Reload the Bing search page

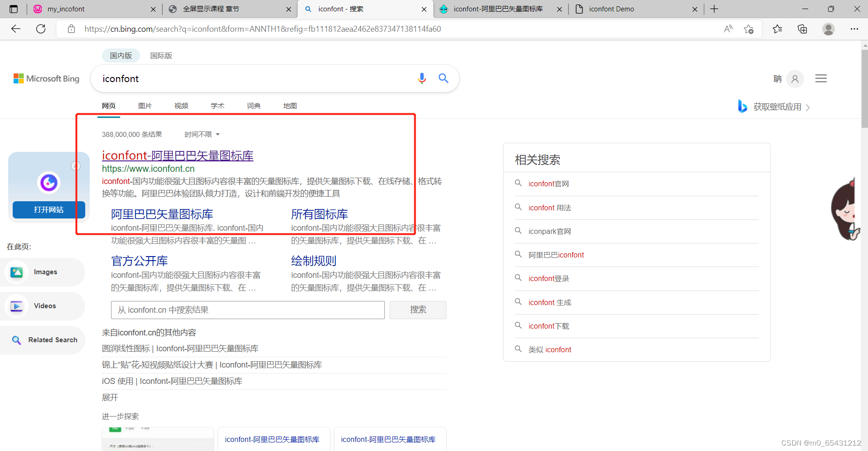coord(41,29)
